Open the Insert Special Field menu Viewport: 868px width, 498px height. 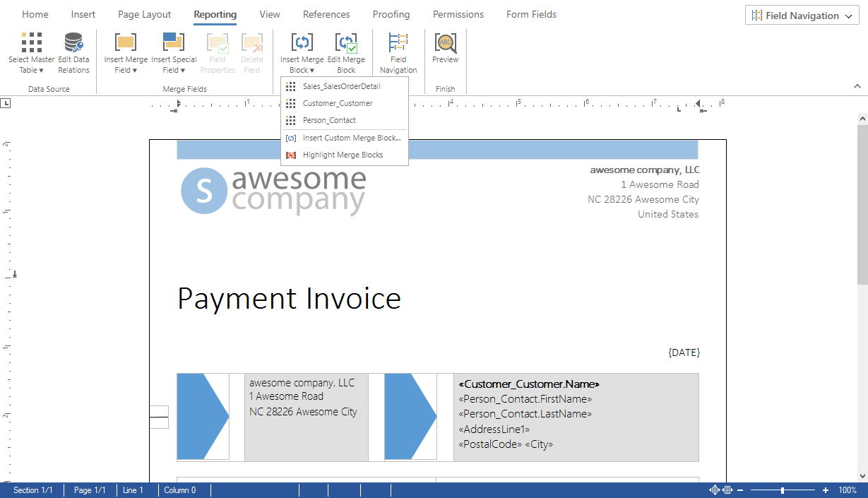coord(174,54)
